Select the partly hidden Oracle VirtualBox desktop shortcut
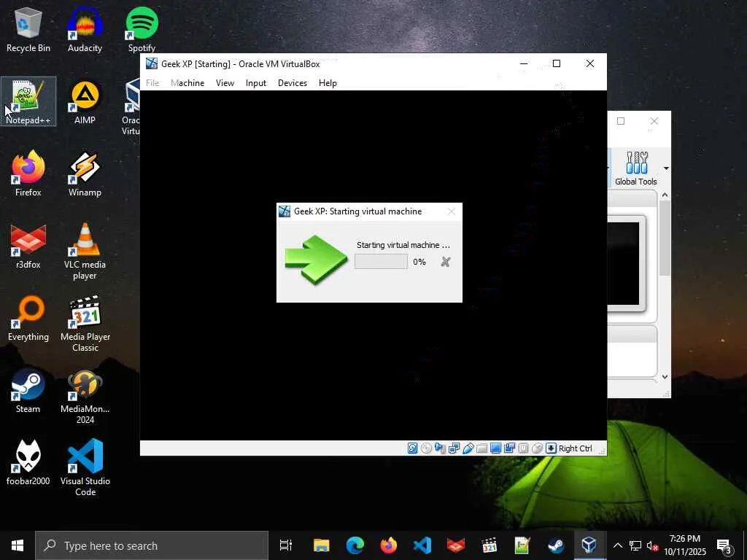The height and width of the screenshot is (560, 747). coord(131,107)
